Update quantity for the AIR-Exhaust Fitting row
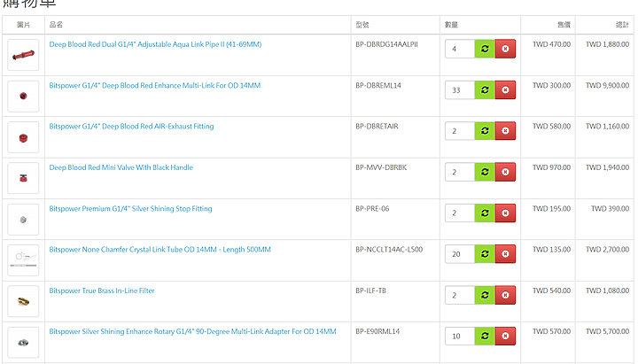Image resolution: width=638 pixels, height=364 pixels. point(485,131)
